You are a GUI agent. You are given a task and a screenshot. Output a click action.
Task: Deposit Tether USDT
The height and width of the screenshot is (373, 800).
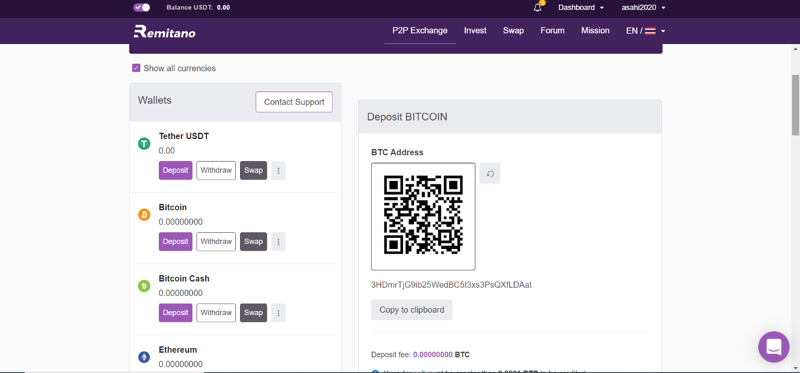(176, 170)
